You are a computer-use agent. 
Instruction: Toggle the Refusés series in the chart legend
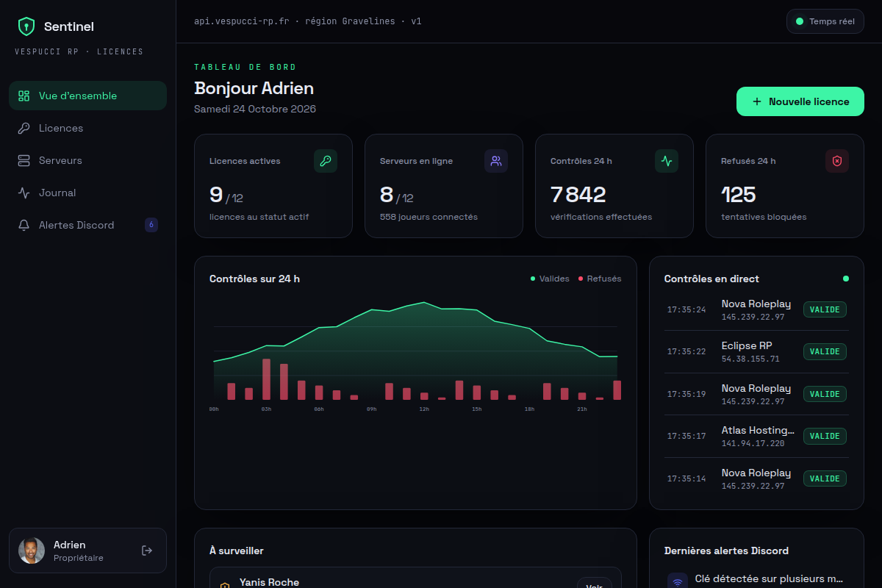point(600,279)
